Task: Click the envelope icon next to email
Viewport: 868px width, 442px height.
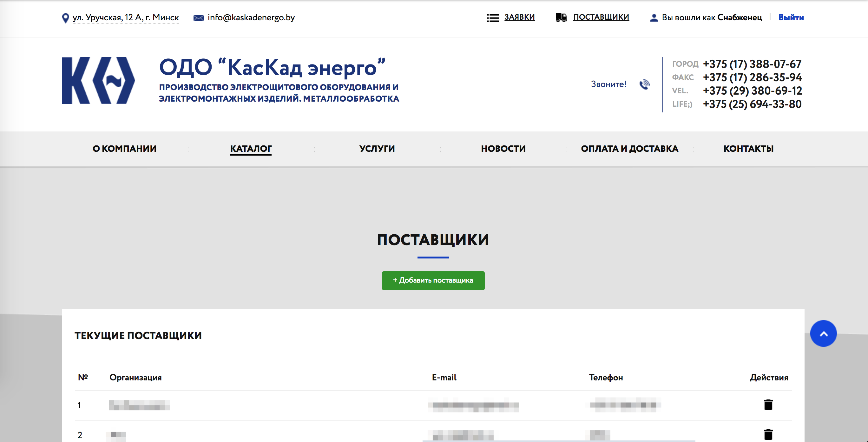Action: 199,18
